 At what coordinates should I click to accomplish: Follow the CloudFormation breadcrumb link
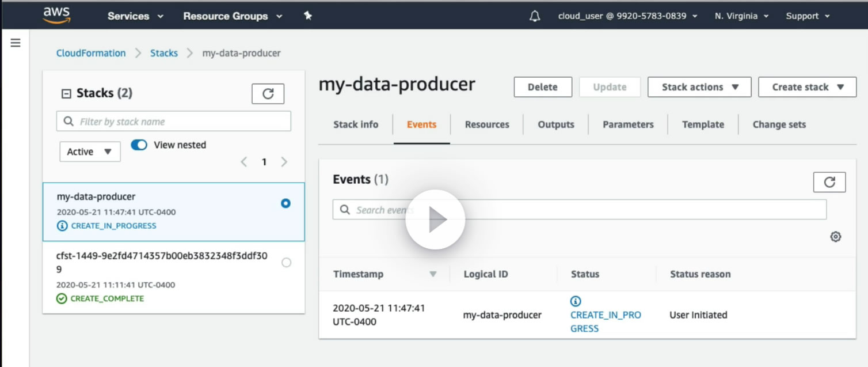point(91,53)
